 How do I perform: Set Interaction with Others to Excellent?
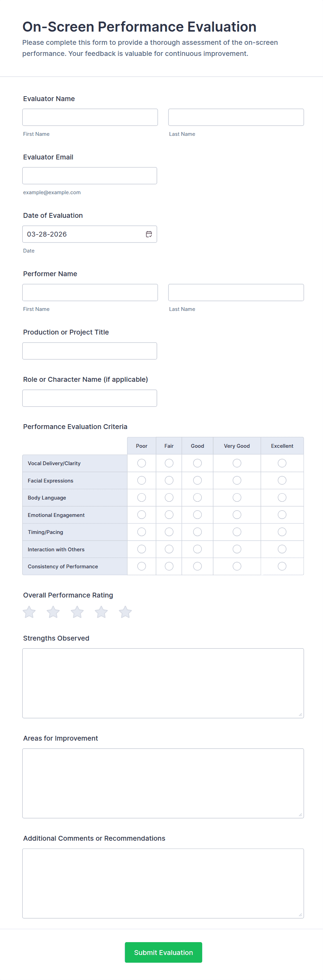pyautogui.click(x=282, y=549)
